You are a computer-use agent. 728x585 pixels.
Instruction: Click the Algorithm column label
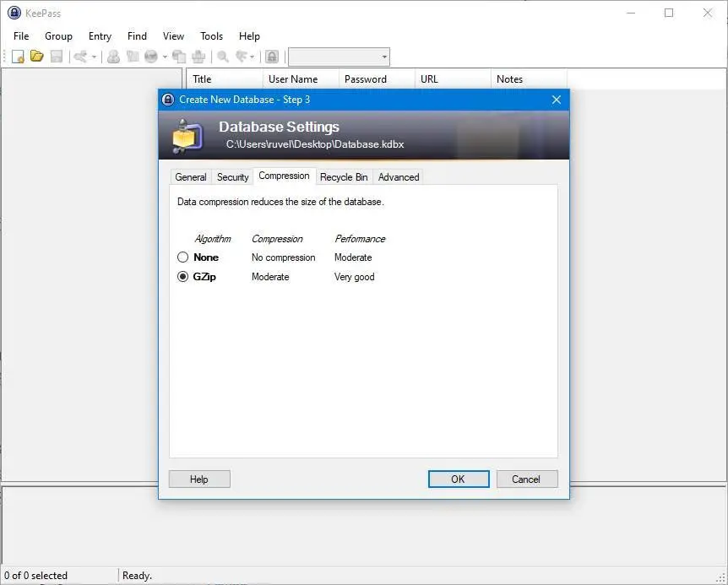(213, 239)
